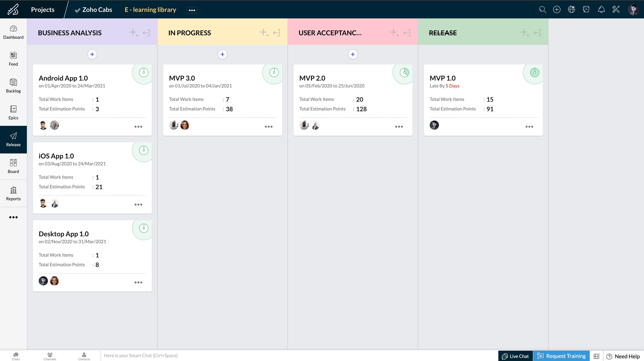
Task: Click second owner avatar on MVP 3.0 card
Action: pyautogui.click(x=185, y=125)
